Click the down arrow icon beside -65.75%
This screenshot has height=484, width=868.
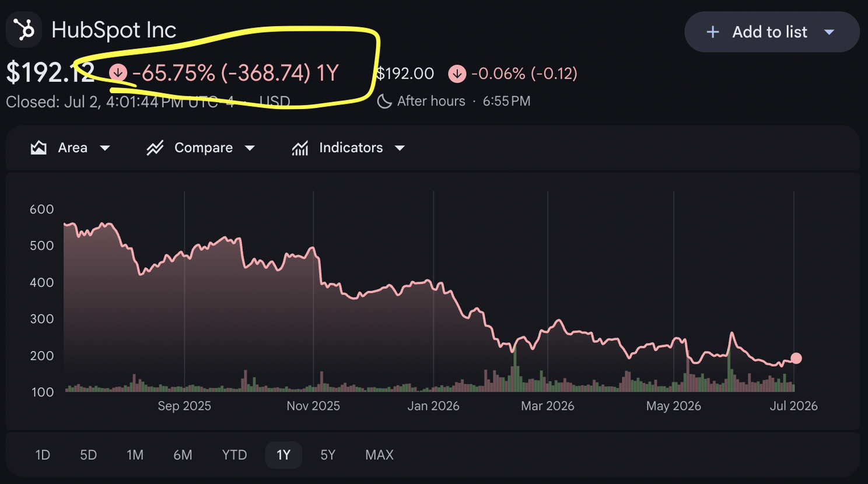(118, 73)
